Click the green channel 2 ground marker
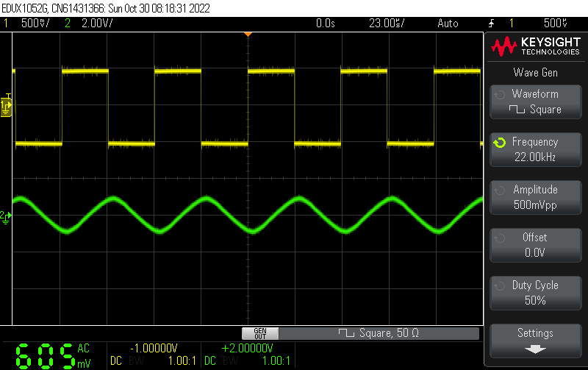The width and height of the screenshot is (588, 370). tap(7, 216)
